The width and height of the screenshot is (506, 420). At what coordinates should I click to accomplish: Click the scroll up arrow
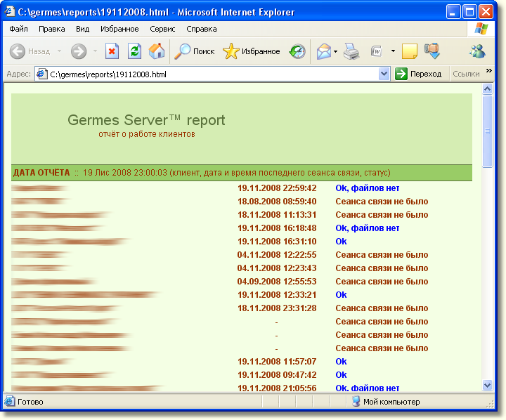tap(487, 88)
